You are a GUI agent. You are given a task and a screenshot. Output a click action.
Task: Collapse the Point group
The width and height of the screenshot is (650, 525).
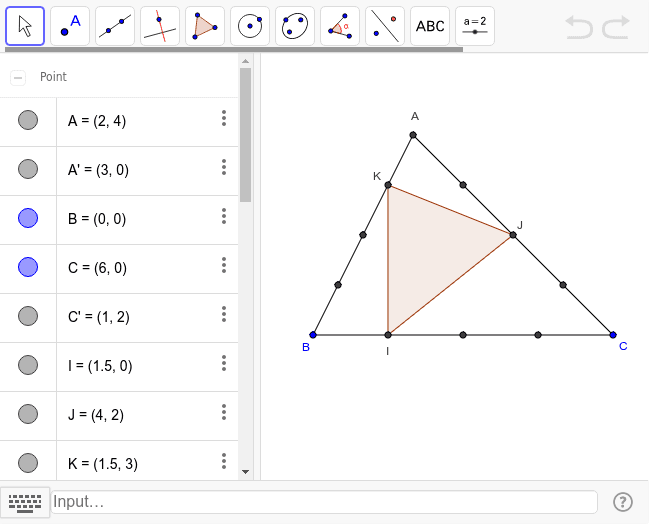pyautogui.click(x=18, y=78)
